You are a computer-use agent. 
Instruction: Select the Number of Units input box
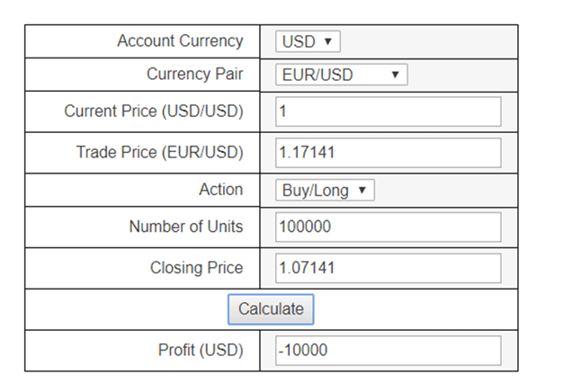pyautogui.click(x=388, y=227)
